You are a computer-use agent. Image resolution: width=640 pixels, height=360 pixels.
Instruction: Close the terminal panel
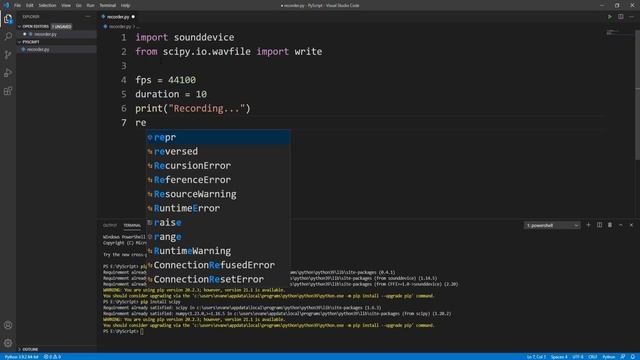tap(631, 225)
